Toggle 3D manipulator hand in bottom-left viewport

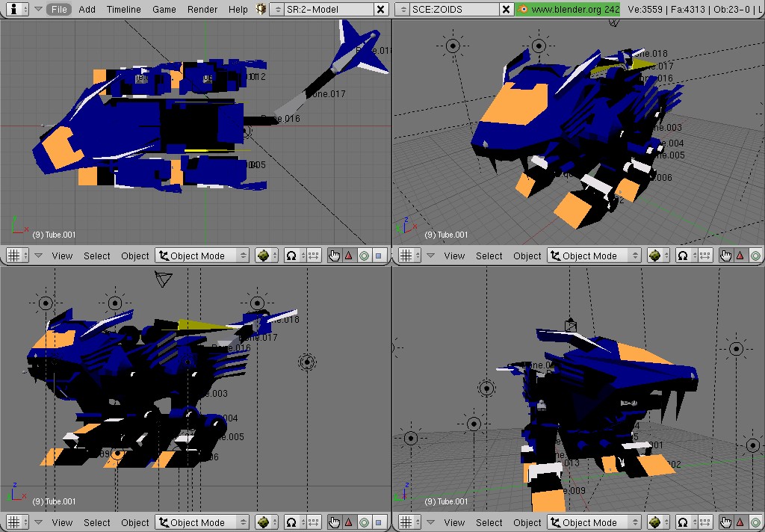[334, 523]
